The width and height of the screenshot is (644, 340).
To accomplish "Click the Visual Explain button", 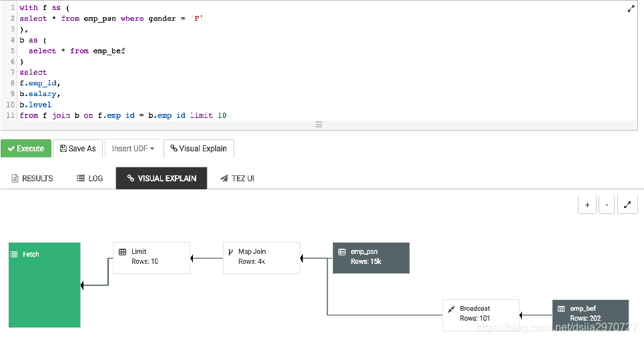I will [199, 149].
